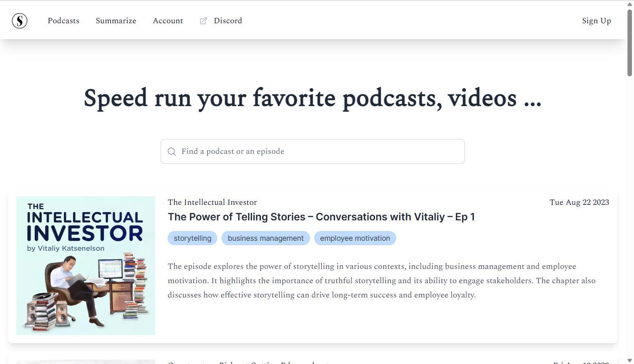Select the employee motivation tag
The image size is (634, 364).
pyautogui.click(x=355, y=238)
